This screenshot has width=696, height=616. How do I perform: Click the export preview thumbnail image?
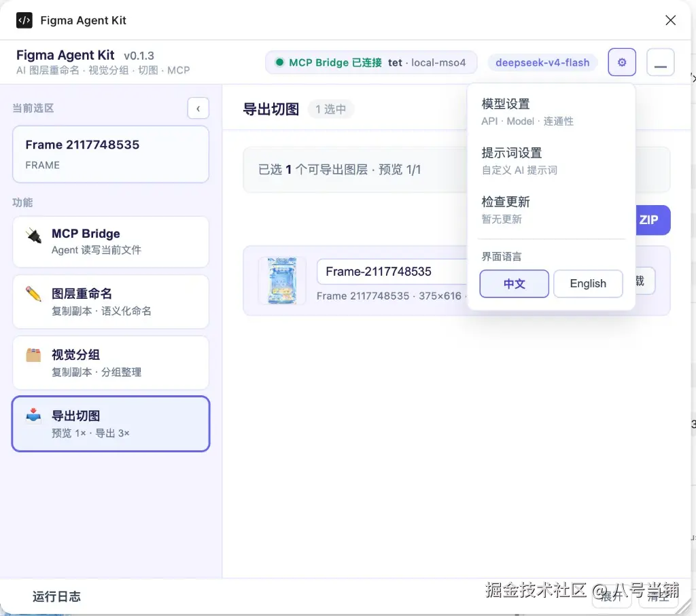tap(282, 280)
